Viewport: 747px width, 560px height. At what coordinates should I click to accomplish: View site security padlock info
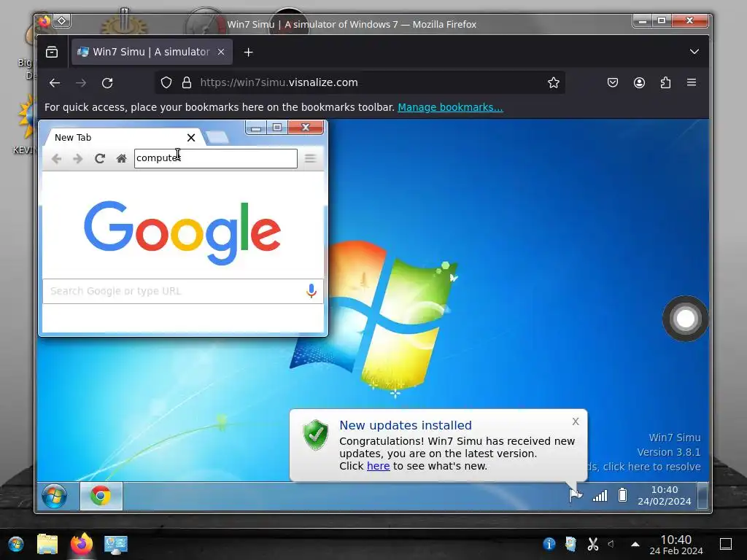(x=187, y=83)
